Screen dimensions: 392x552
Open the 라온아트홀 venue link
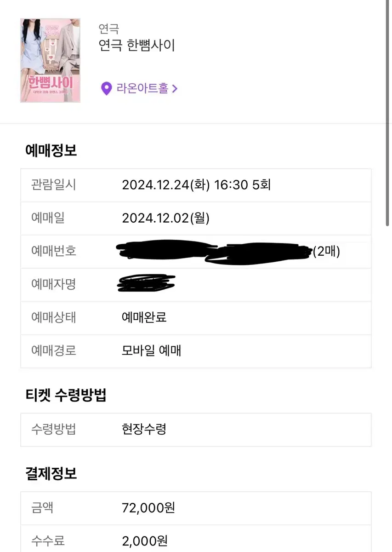(x=142, y=88)
